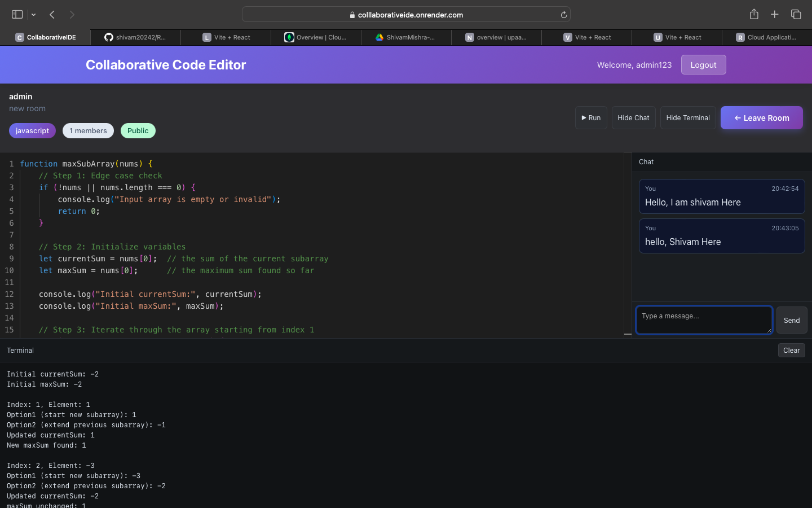Add a new tab with plus icon
This screenshot has width=812, height=508.
(775, 14)
